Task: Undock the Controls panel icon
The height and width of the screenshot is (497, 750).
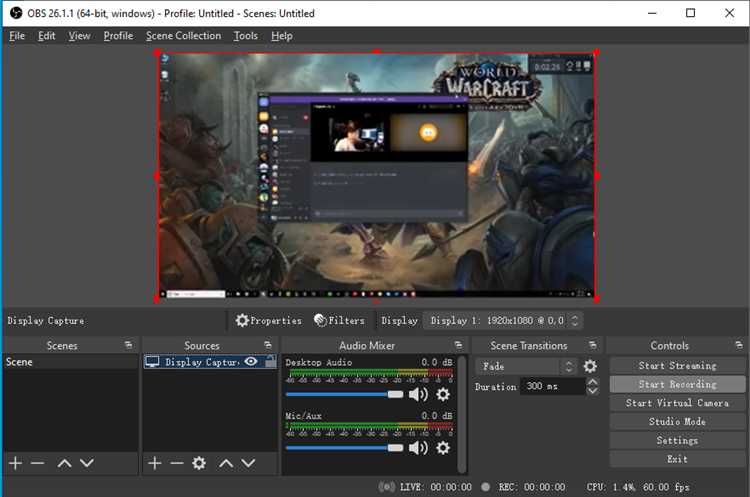Action: click(x=739, y=345)
